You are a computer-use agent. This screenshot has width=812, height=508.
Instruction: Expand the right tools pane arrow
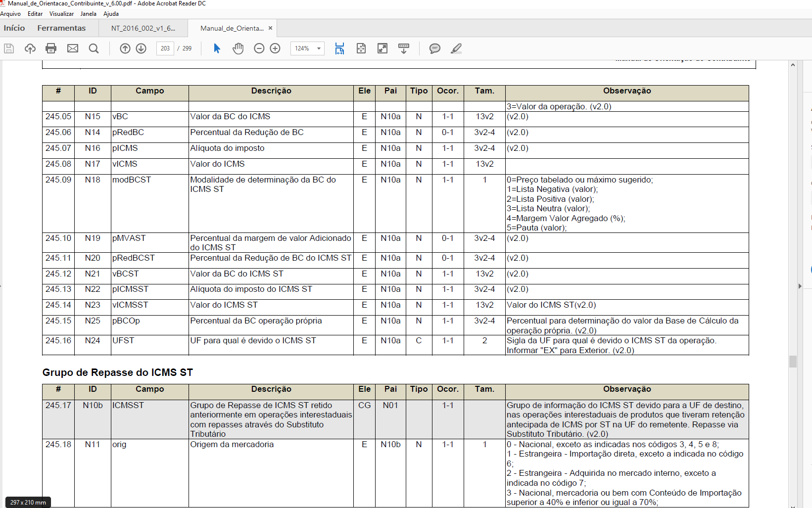click(800, 286)
